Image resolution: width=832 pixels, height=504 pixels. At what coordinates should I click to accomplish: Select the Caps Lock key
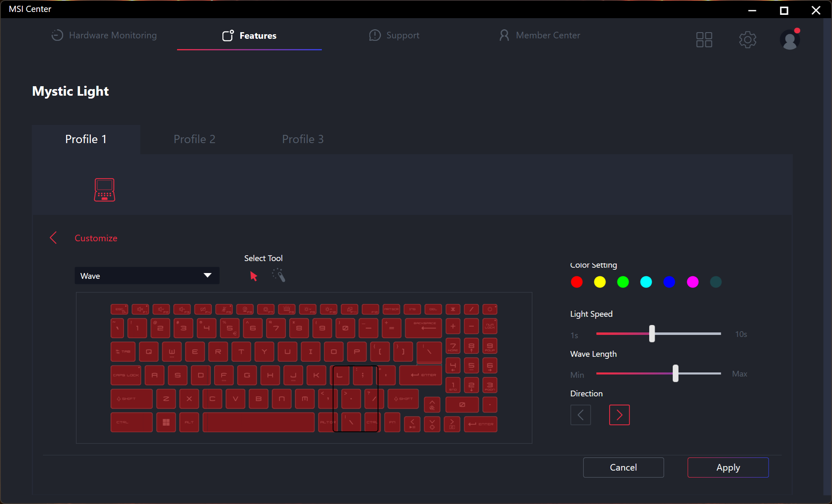click(126, 375)
